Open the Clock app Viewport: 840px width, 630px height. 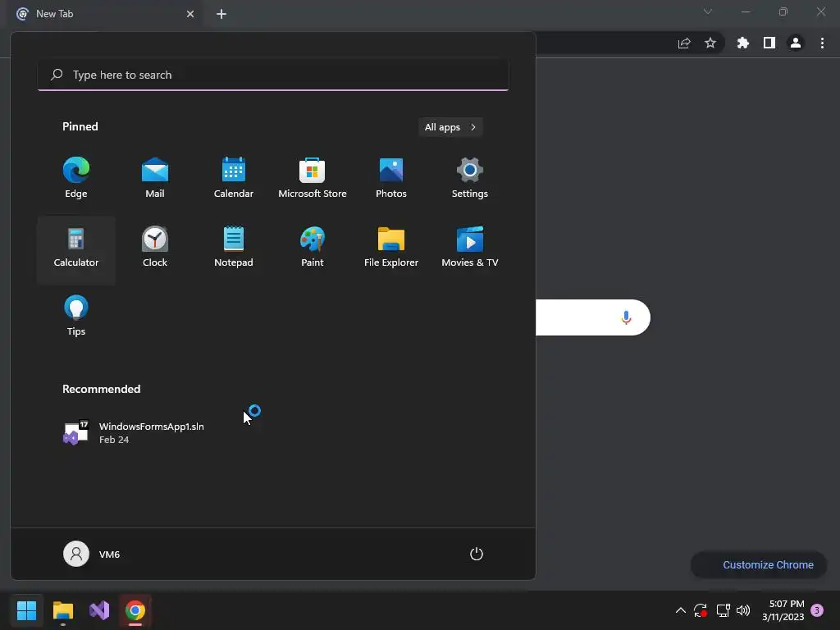[x=155, y=248]
